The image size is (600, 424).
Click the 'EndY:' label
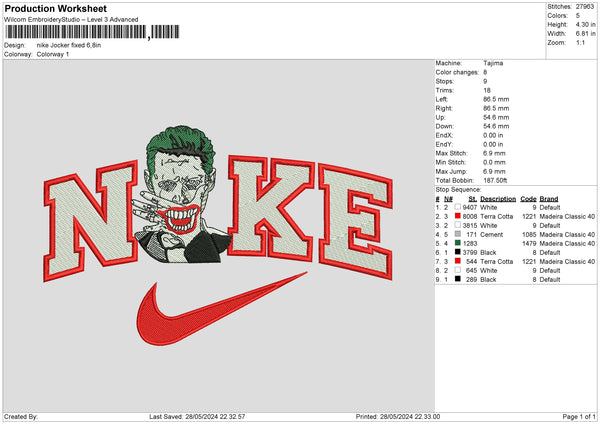click(x=444, y=144)
